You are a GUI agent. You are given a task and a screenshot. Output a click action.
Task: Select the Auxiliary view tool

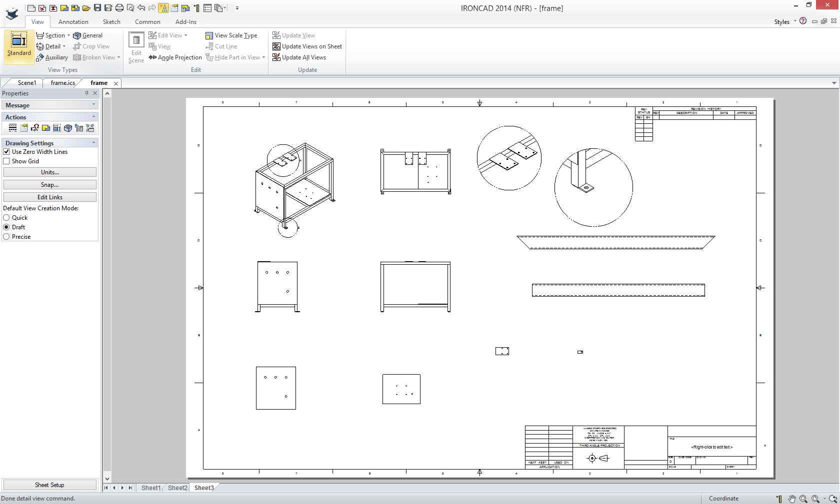[52, 57]
